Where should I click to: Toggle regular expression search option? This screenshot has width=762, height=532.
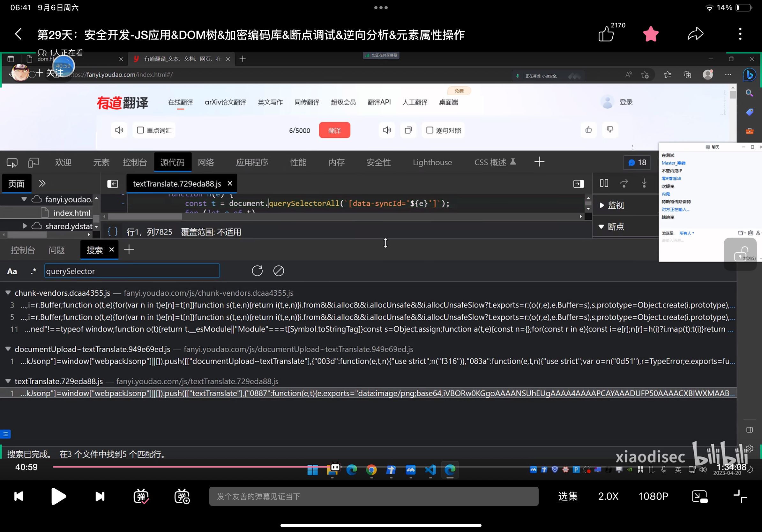[33, 271]
